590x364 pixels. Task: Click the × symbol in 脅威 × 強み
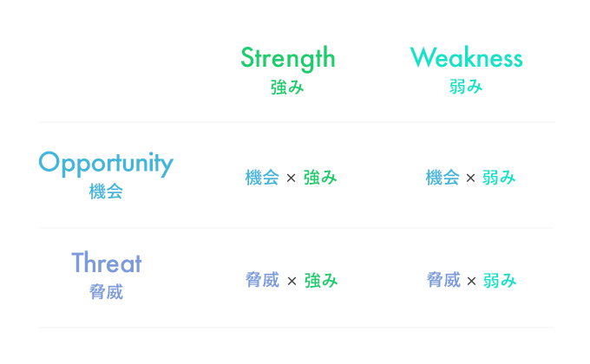point(292,281)
